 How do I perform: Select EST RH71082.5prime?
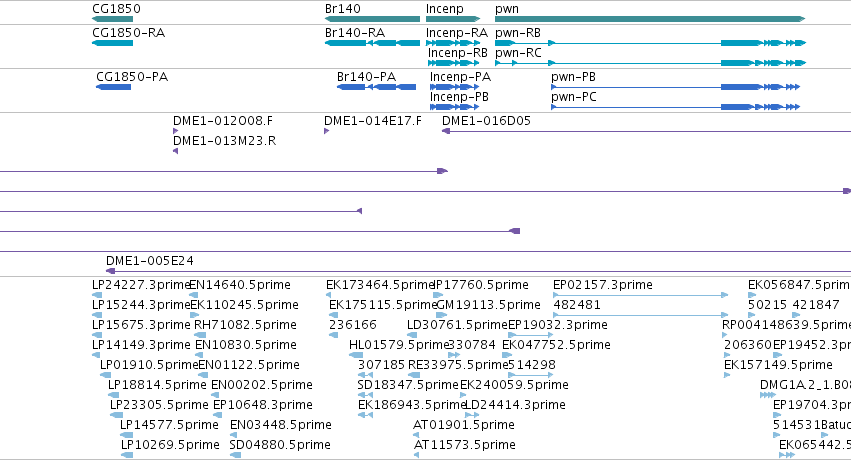point(245,325)
